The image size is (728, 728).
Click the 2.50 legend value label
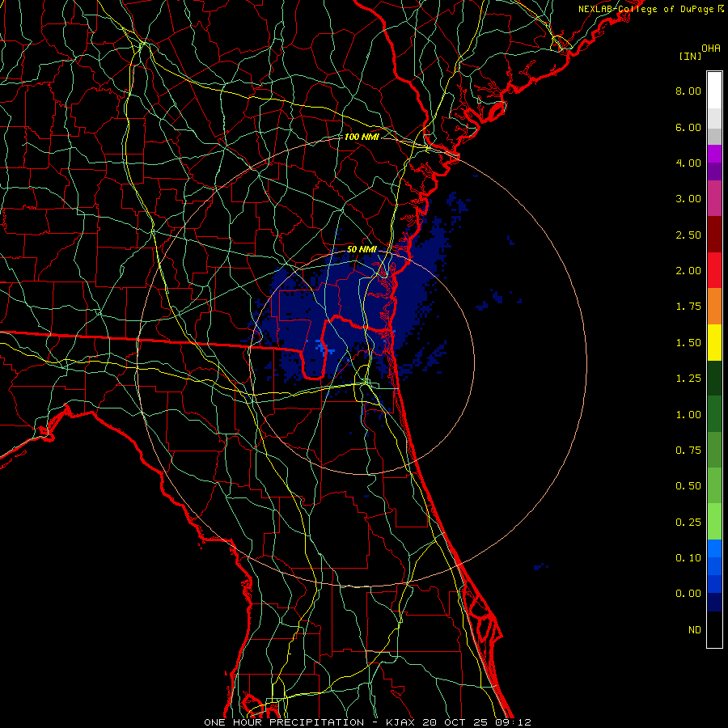(688, 235)
